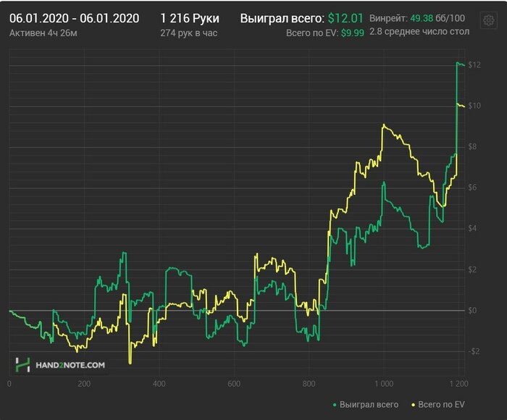The height and width of the screenshot is (420, 507).
Task: Click the 200 x-axis label
Action: [84, 384]
